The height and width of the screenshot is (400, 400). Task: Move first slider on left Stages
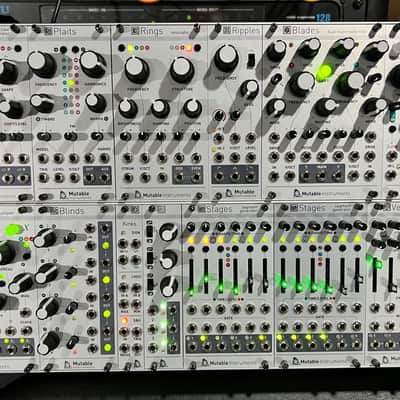[191, 276]
